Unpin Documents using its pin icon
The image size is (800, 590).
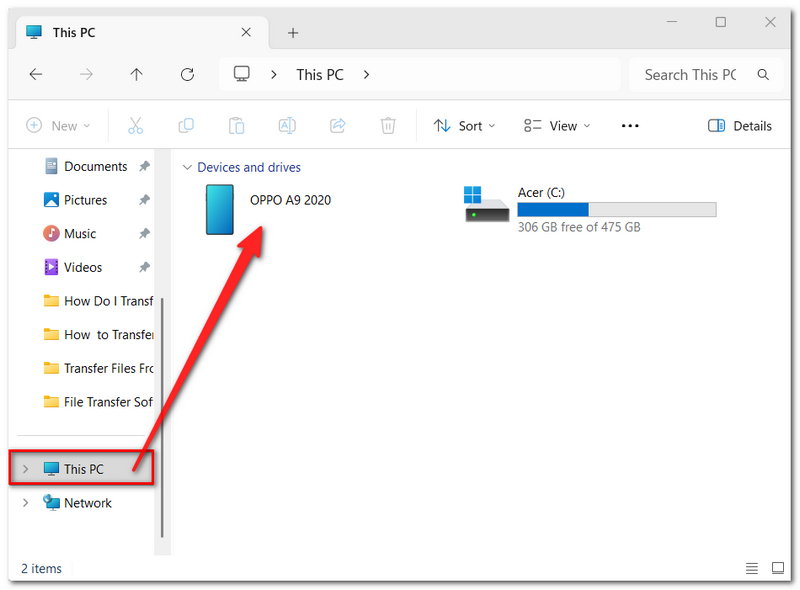(144, 166)
